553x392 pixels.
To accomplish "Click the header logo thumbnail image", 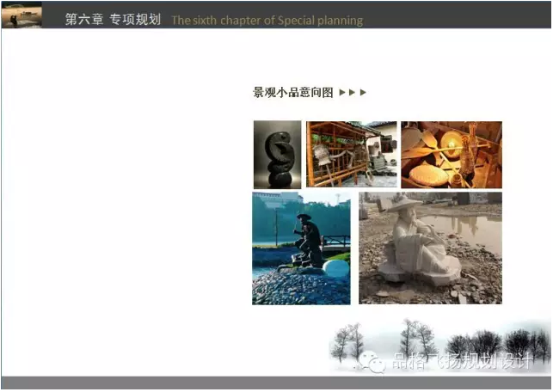I will (22, 15).
